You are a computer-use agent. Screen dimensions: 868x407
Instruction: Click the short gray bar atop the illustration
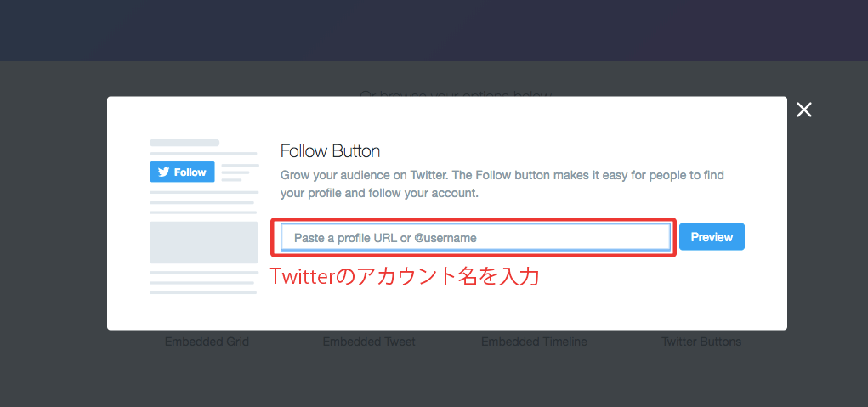click(x=184, y=143)
